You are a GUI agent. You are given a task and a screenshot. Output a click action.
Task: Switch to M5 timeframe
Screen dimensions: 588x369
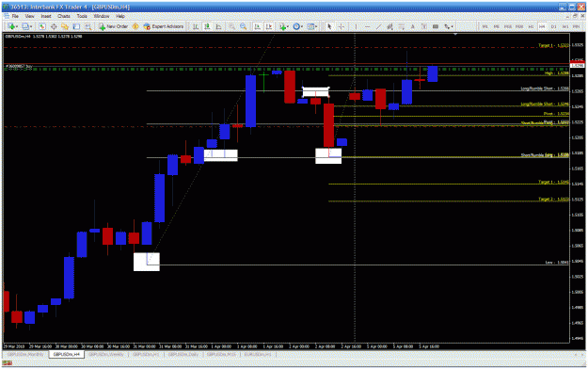click(x=496, y=26)
